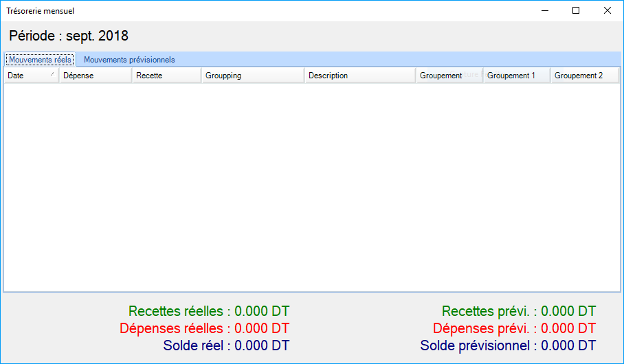
Task: Select the Recette column header
Action: 166,76
